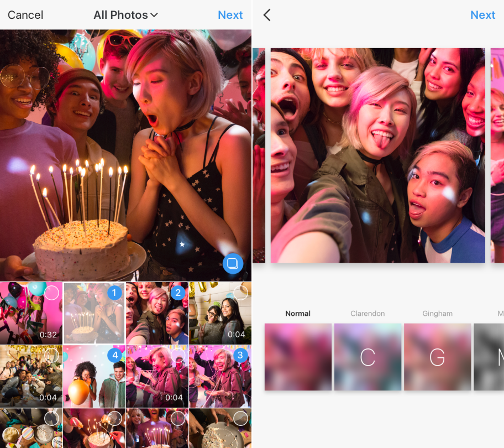Tap the birthday cake preview photo
The image size is (504, 448).
125,155
